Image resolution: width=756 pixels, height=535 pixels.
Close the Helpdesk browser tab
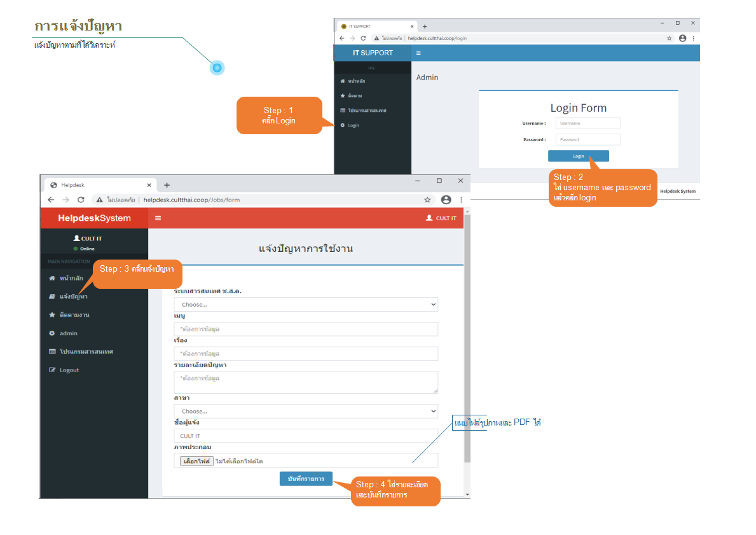[149, 185]
